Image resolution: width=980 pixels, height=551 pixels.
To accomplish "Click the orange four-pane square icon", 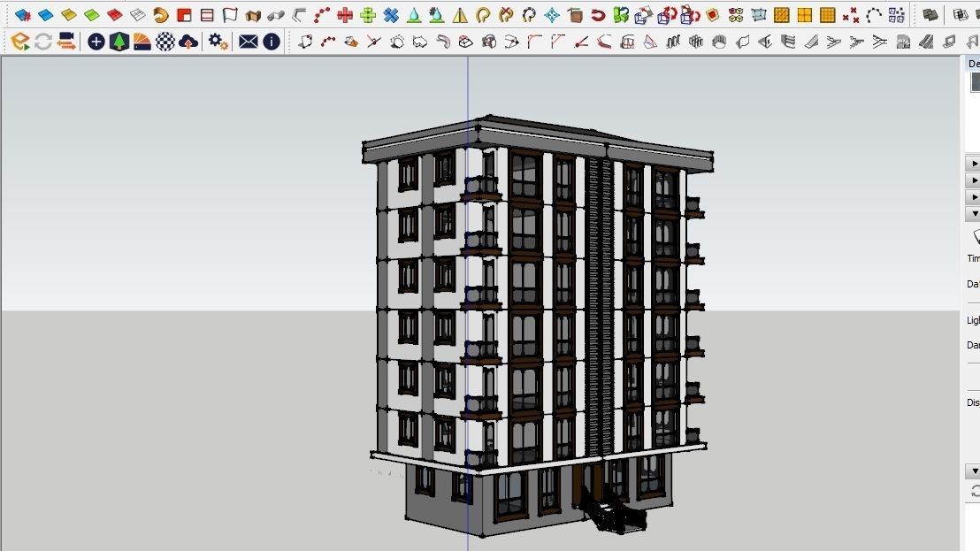I will [805, 14].
